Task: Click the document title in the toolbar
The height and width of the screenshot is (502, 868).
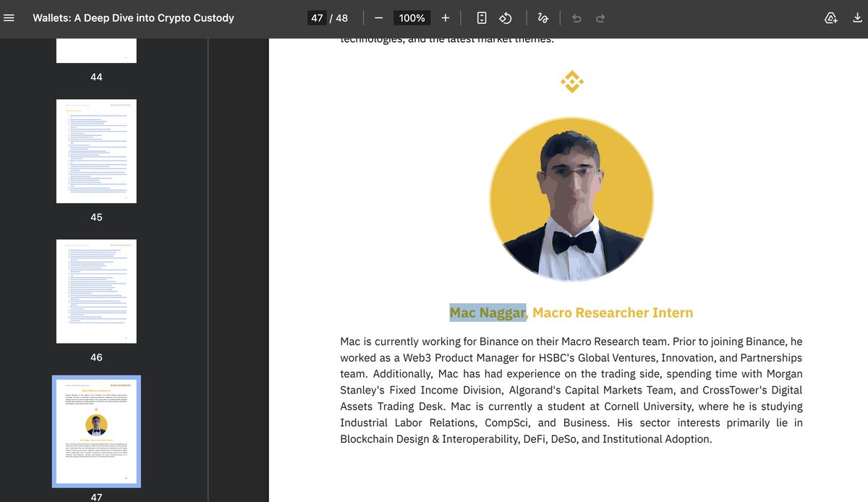Action: coord(133,17)
